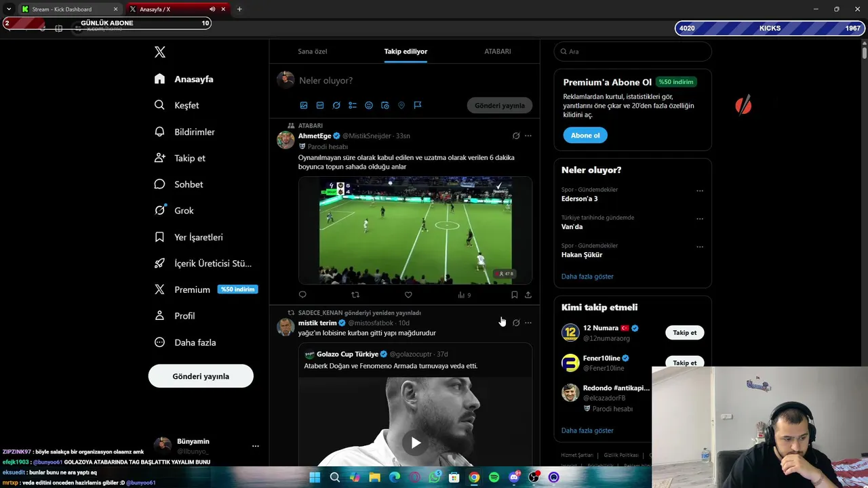Viewport: 868px width, 488px height.
Task: Open Premium in the sidebar
Action: coord(205,289)
